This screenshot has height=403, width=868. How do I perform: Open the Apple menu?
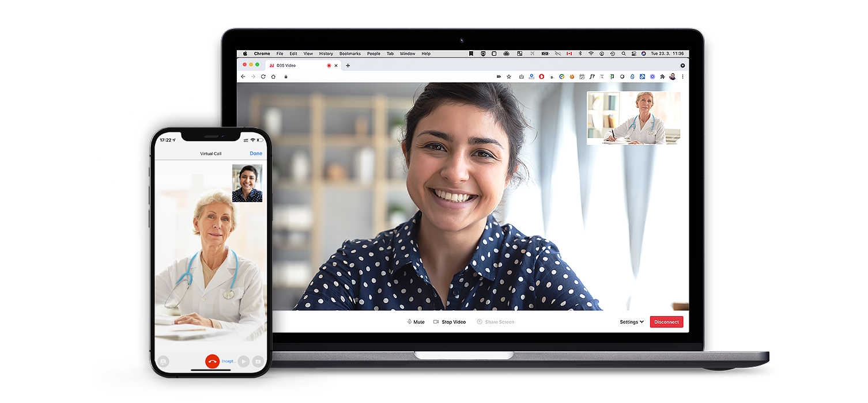click(245, 54)
